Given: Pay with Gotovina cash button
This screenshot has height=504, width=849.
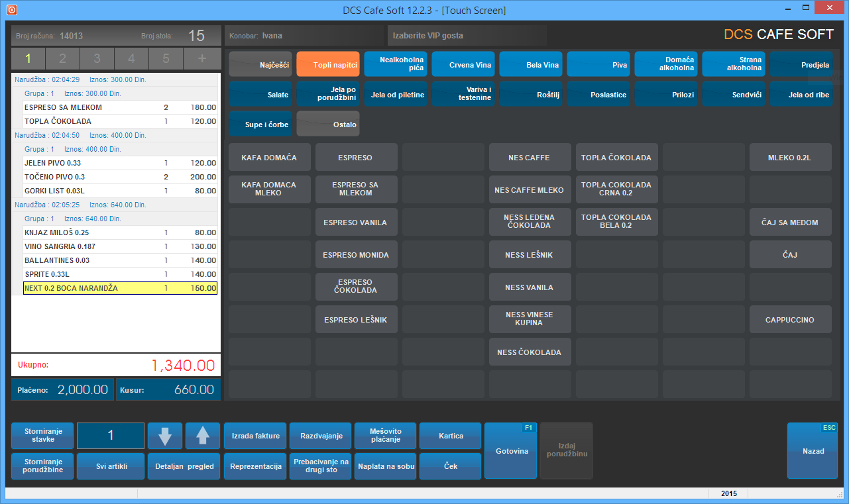Looking at the screenshot, I should (511, 451).
